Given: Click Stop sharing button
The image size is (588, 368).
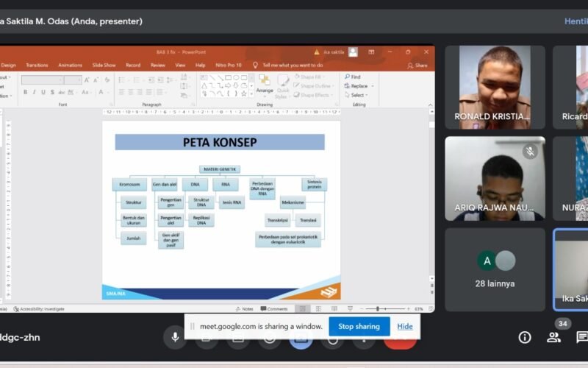Looking at the screenshot, I should [359, 326].
